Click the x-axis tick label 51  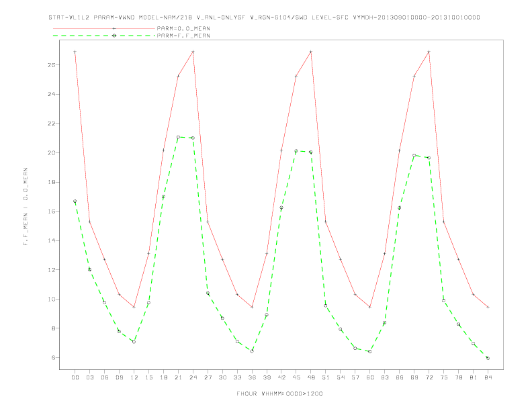tap(326, 377)
